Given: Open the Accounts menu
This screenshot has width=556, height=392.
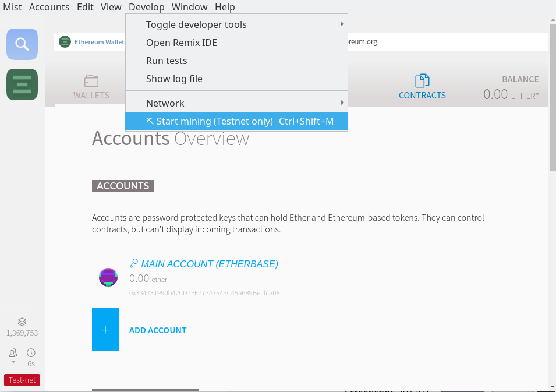Looking at the screenshot, I should pyautogui.click(x=49, y=7).
